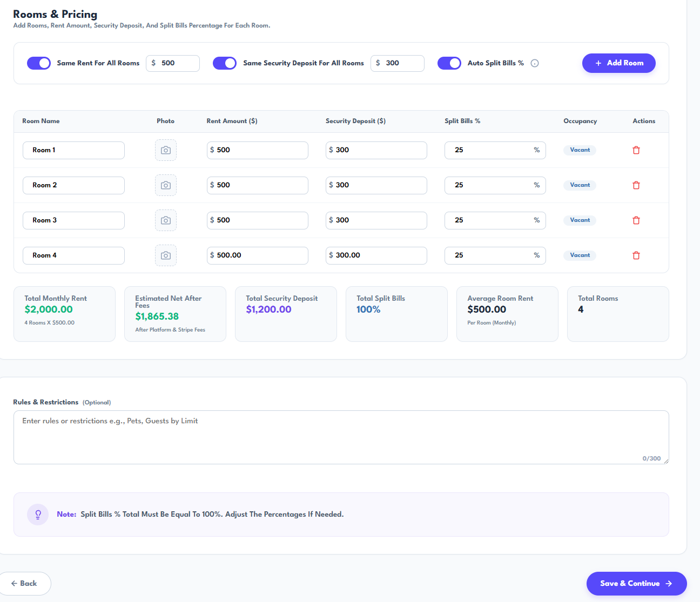This screenshot has width=700, height=602.
Task: Edit Room 3 name field
Action: [73, 220]
